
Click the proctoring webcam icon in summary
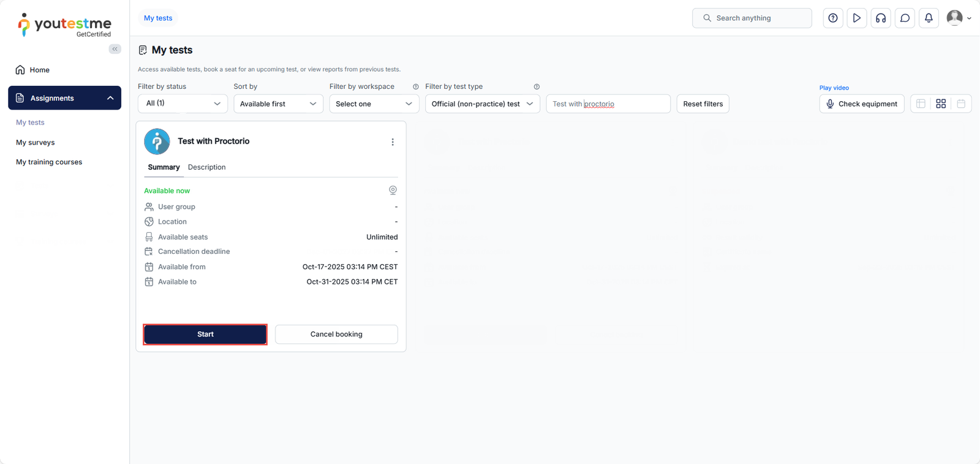pos(393,191)
